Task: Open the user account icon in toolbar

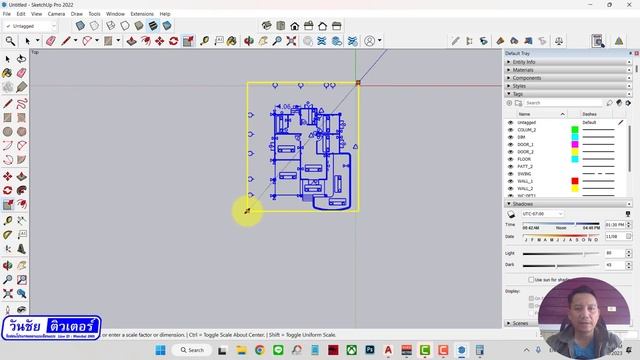Action: (x=369, y=41)
